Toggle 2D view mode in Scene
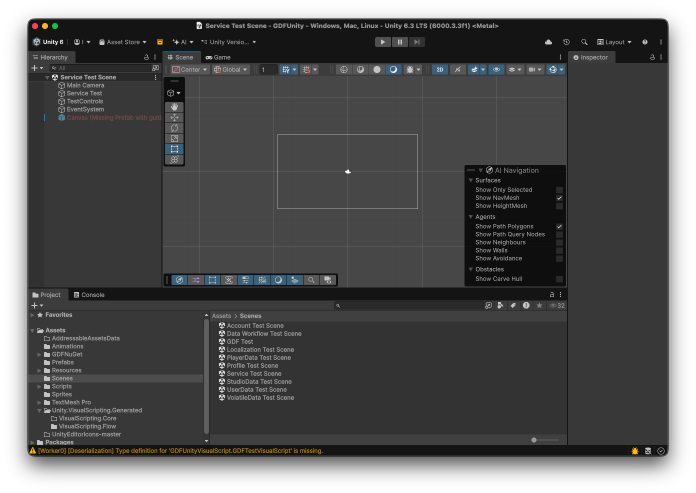This screenshot has height=493, width=696. point(439,70)
